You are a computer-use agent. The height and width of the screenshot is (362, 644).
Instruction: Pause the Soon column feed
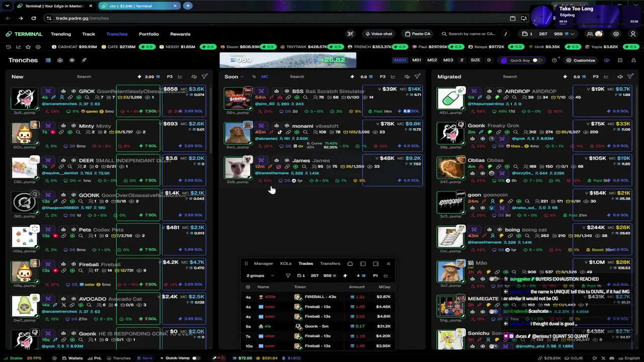click(243, 77)
